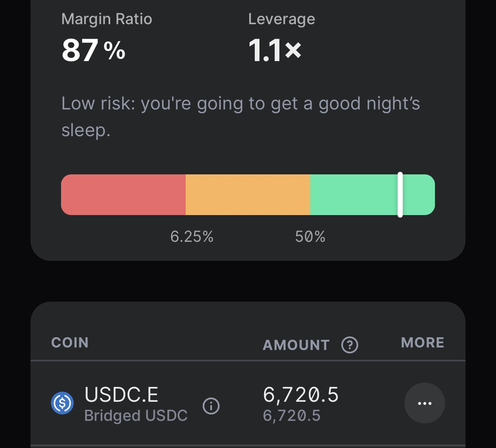Click the 87% Margin Ratio value

(93, 50)
